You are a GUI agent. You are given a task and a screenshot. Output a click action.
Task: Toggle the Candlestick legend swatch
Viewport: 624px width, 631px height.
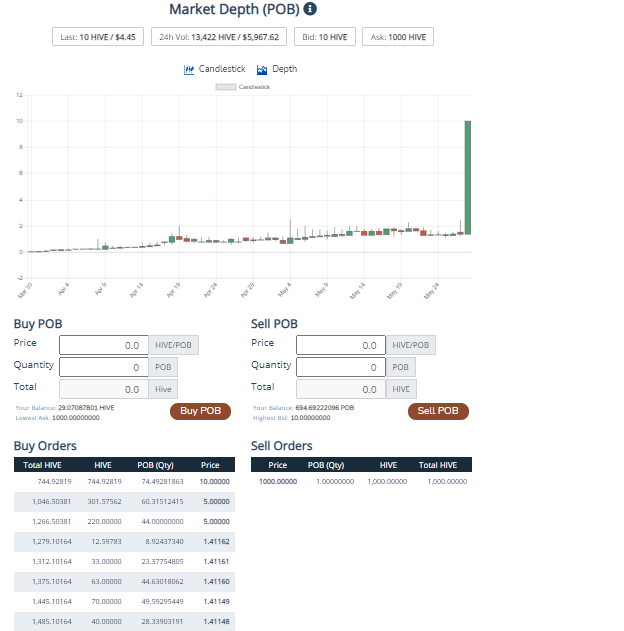pyautogui.click(x=226, y=87)
